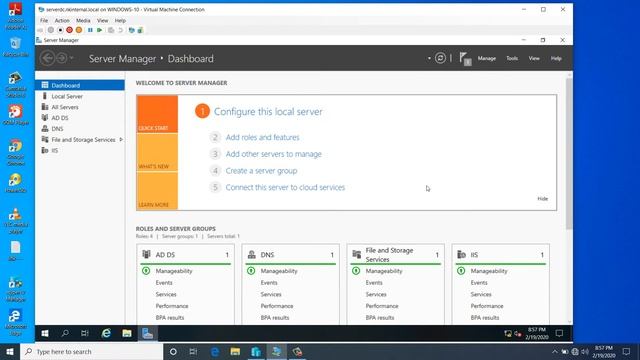The width and height of the screenshot is (640, 360).
Task: Click the Revert toolbar icon
Action: click(120, 30)
